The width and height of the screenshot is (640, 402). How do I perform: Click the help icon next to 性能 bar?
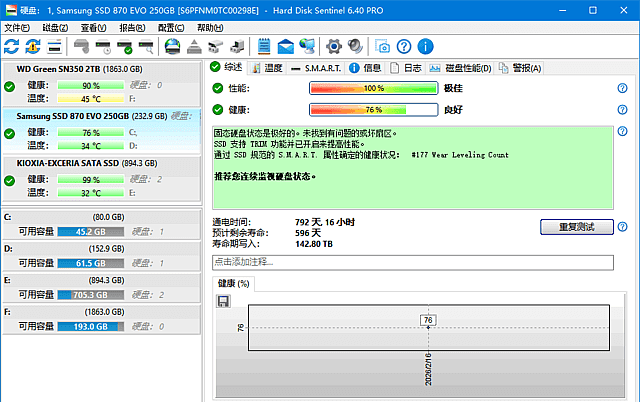[622, 88]
